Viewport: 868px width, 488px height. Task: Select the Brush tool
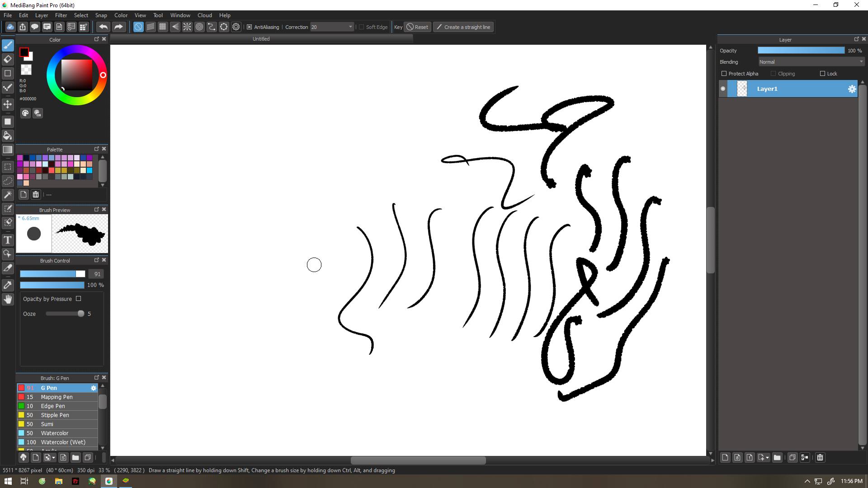point(8,45)
